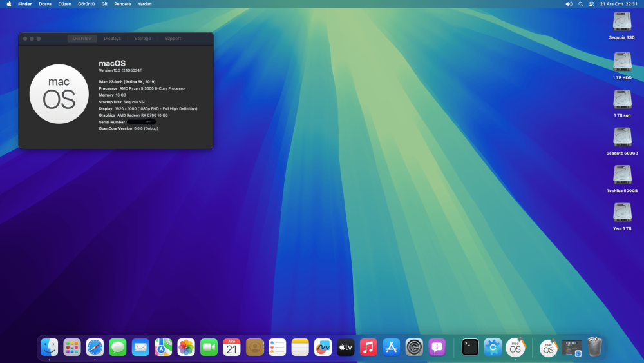644x363 pixels.
Task: Open Contacts app in Dock
Action: [x=254, y=348]
